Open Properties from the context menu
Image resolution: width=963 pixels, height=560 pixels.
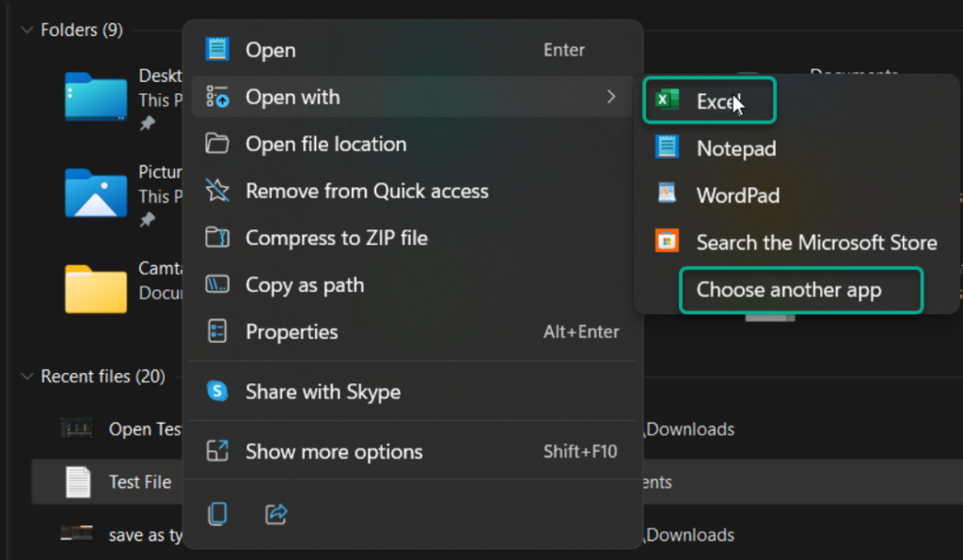(219, 332)
